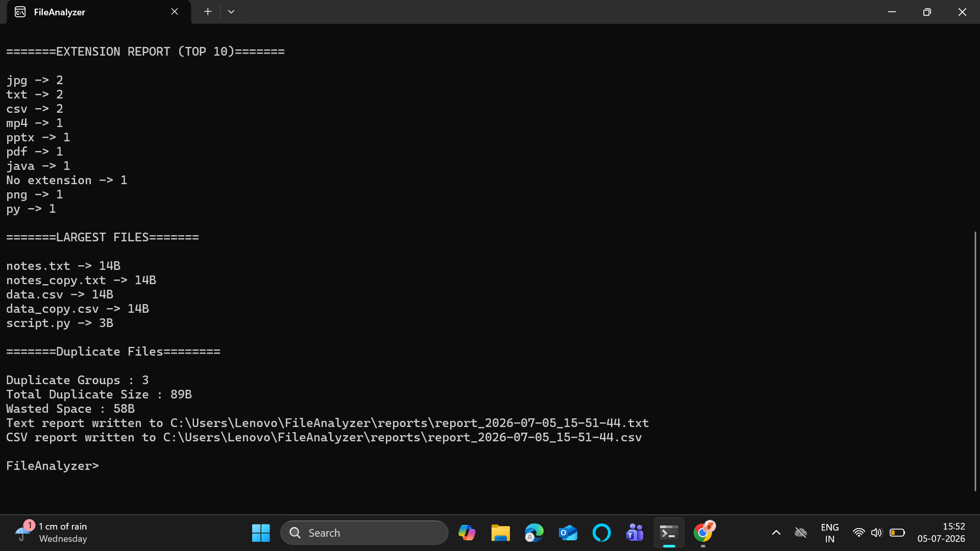Open Windows Start menu
Screen dimensions: 980x551
click(261, 533)
